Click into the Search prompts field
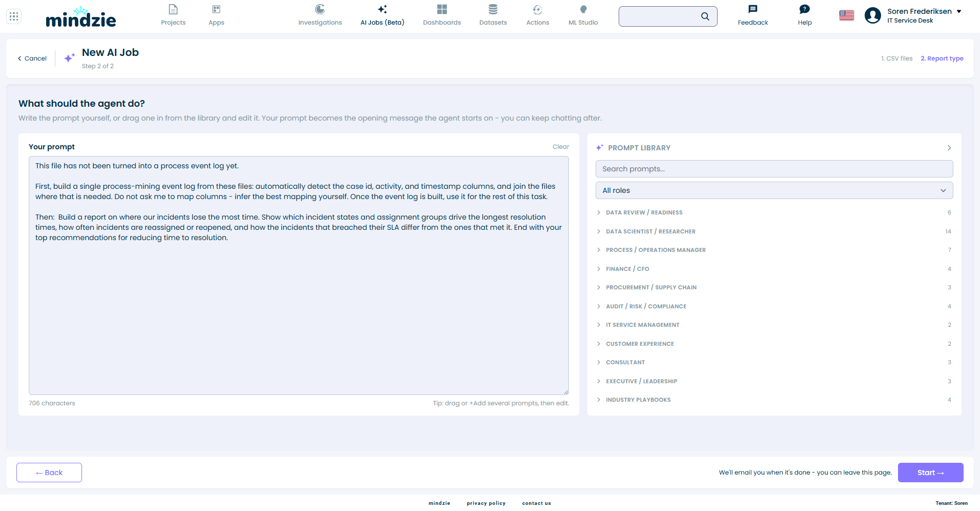 tap(774, 169)
